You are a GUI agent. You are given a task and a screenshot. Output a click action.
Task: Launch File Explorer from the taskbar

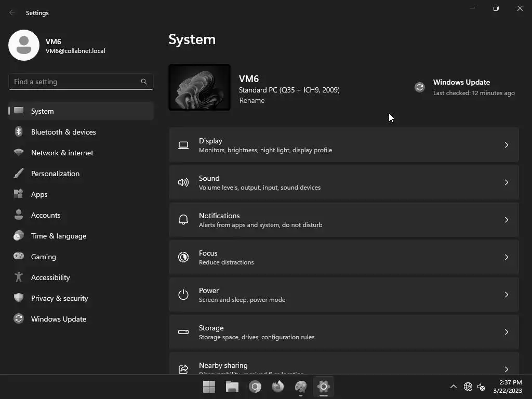pyautogui.click(x=232, y=387)
